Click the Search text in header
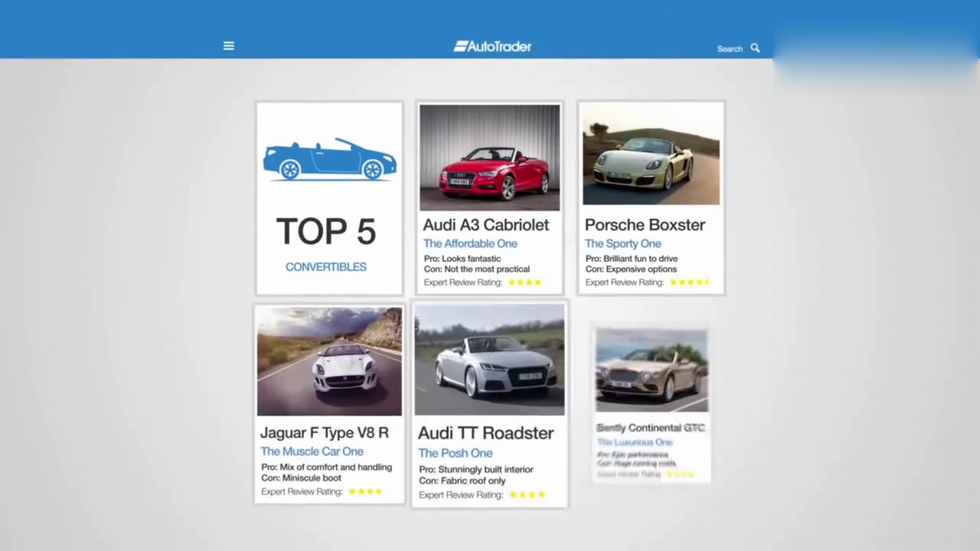 729,49
